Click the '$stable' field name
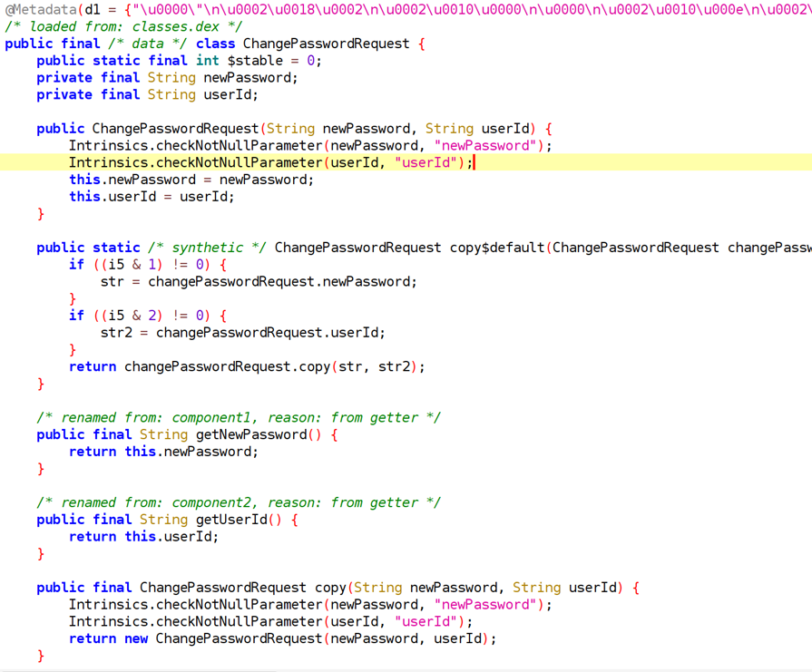812x672 pixels. pyautogui.click(x=255, y=61)
